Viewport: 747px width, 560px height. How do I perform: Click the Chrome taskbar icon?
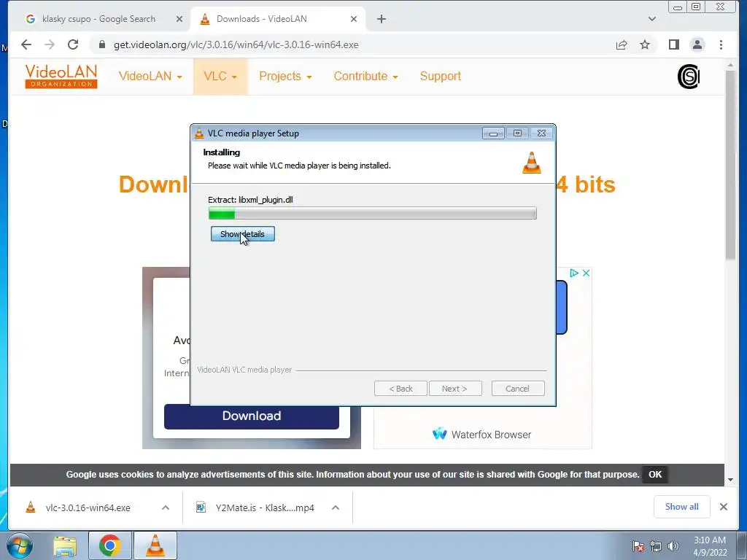[110, 545]
